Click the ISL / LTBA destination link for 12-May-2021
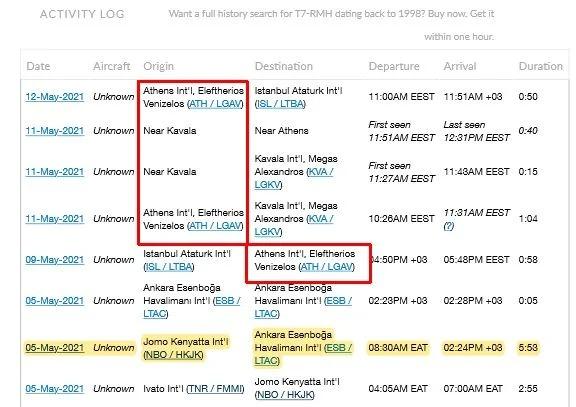Viewport: 576px width, 407px height. coord(280,104)
